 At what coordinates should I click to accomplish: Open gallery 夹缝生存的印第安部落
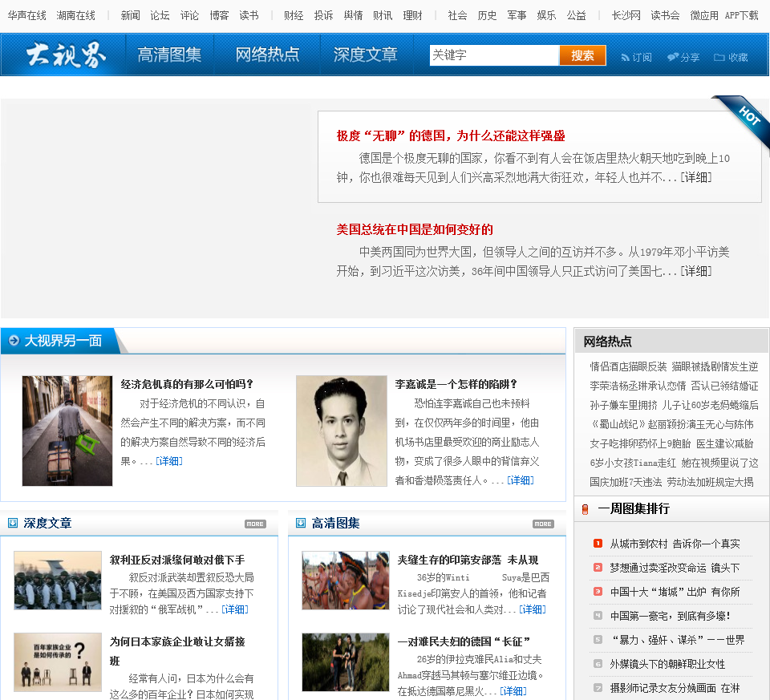468,560
